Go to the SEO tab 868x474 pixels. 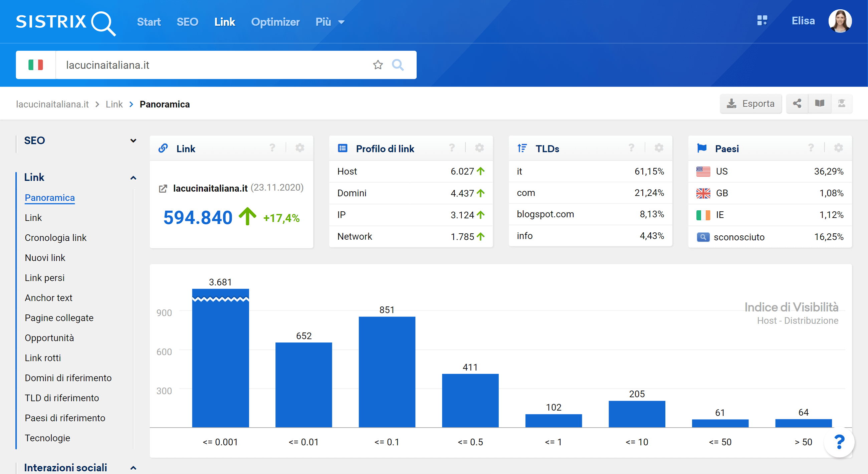click(187, 22)
